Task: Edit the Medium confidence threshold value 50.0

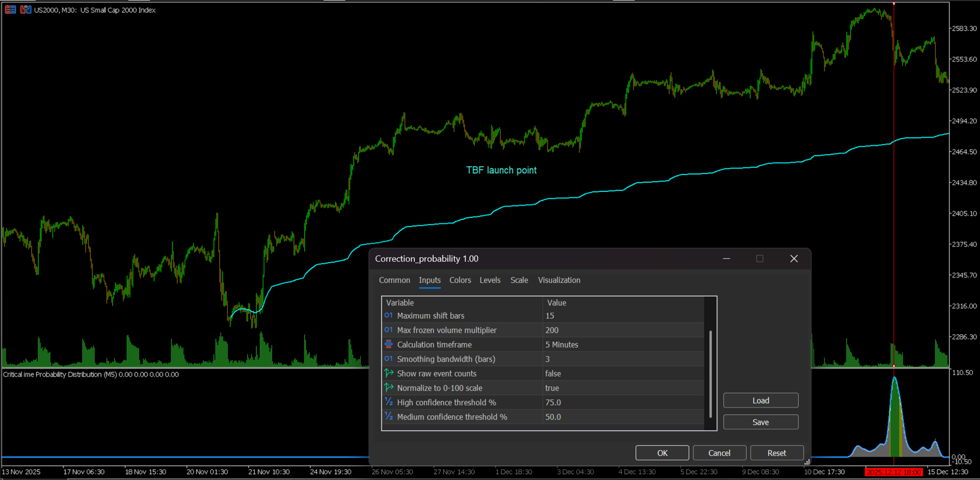Action: pyautogui.click(x=623, y=417)
